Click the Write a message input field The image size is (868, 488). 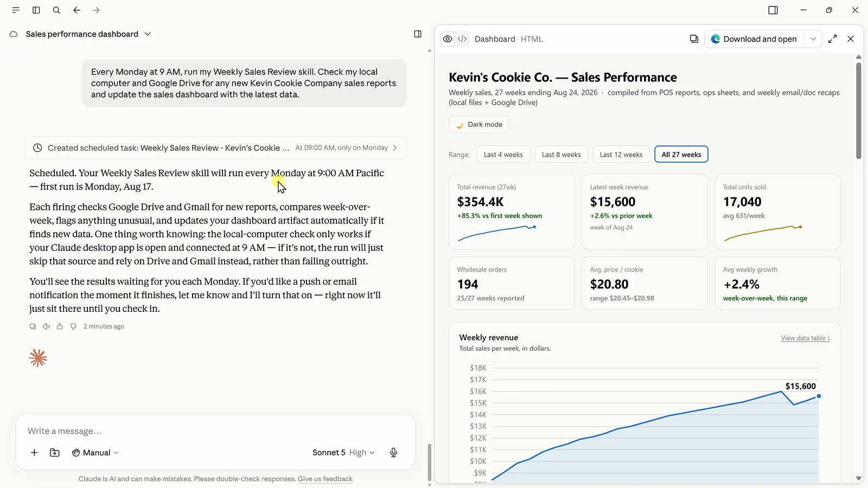coord(215,432)
